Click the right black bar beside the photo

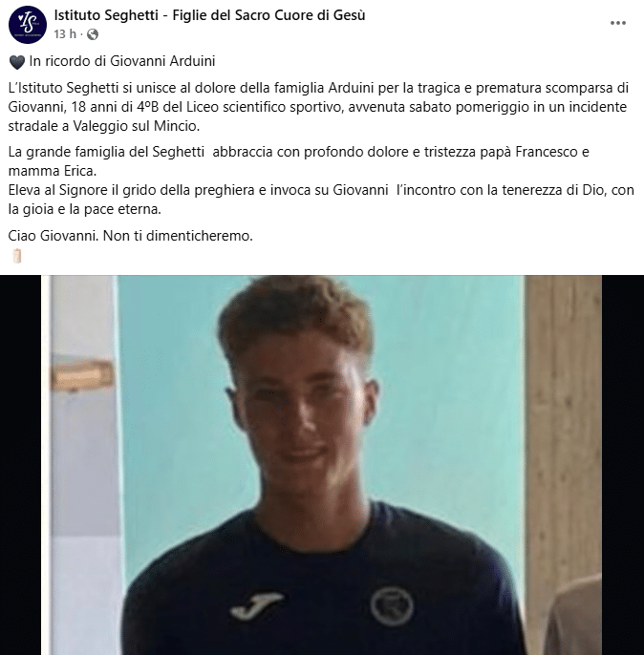pyautogui.click(x=623, y=465)
